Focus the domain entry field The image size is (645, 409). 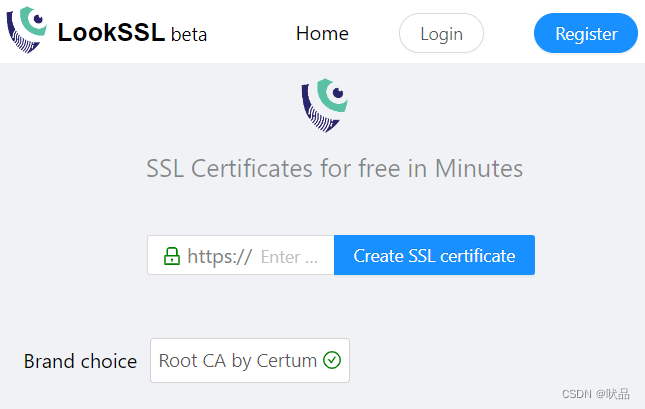[293, 256]
